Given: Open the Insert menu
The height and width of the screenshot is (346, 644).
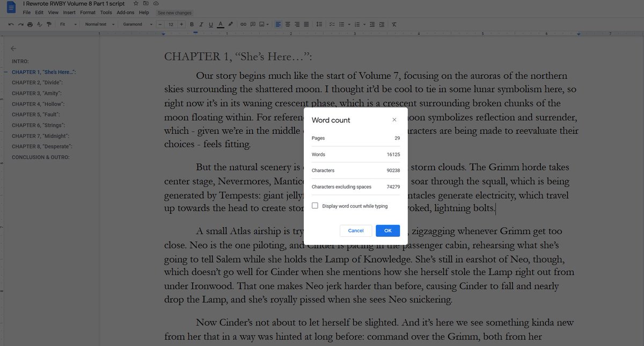Looking at the screenshot, I should coord(69,12).
